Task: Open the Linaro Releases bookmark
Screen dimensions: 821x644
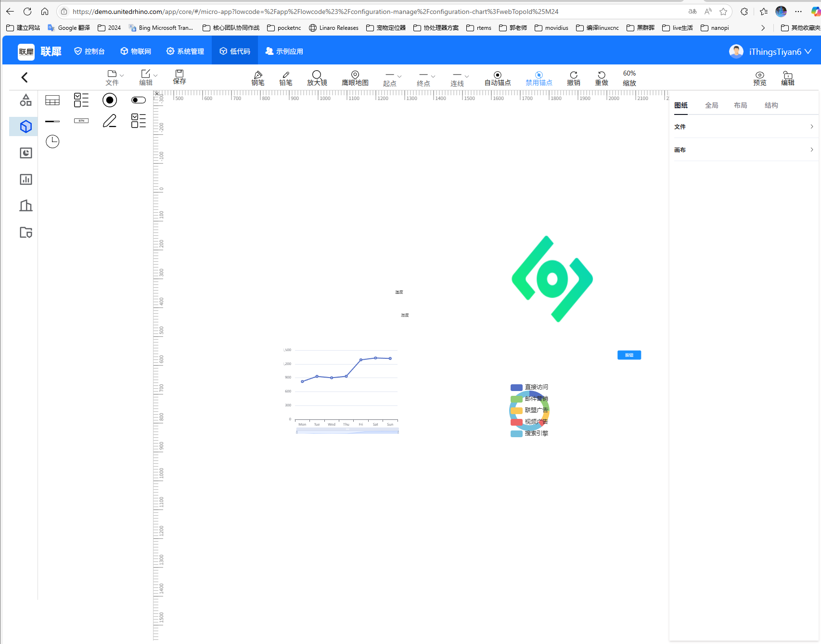Action: [x=334, y=28]
